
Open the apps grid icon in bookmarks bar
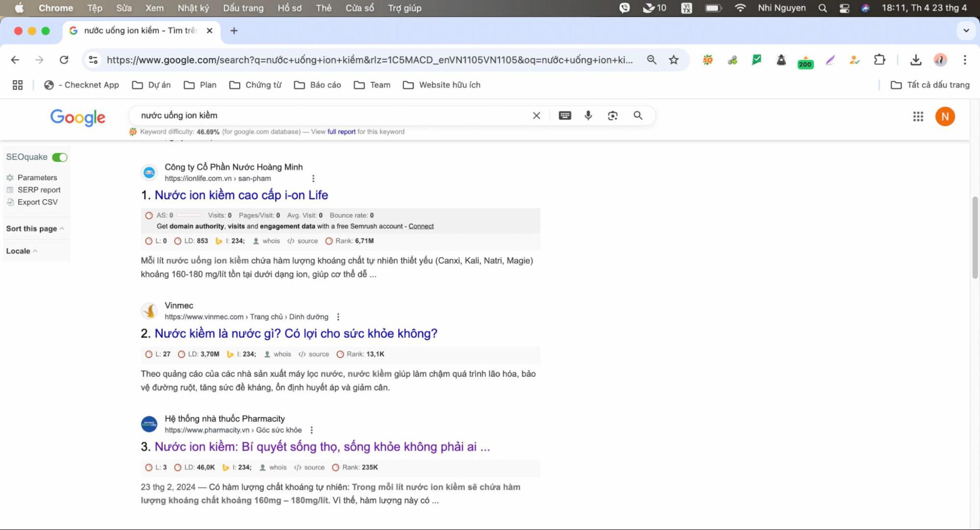18,85
